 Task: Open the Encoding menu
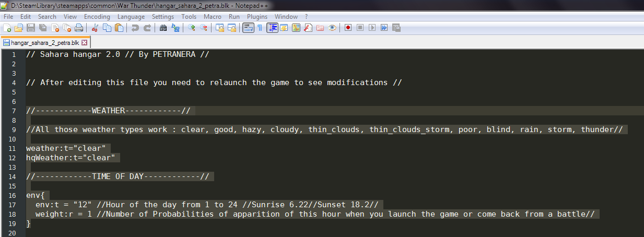97,17
